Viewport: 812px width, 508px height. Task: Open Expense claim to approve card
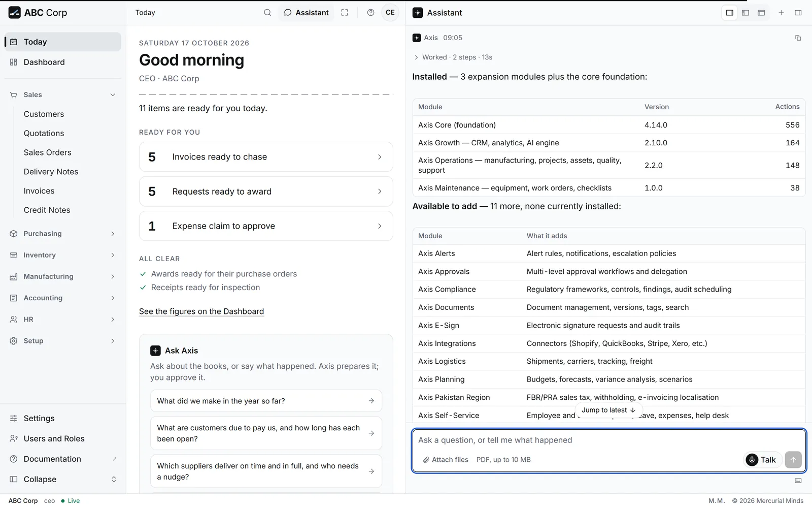click(266, 226)
